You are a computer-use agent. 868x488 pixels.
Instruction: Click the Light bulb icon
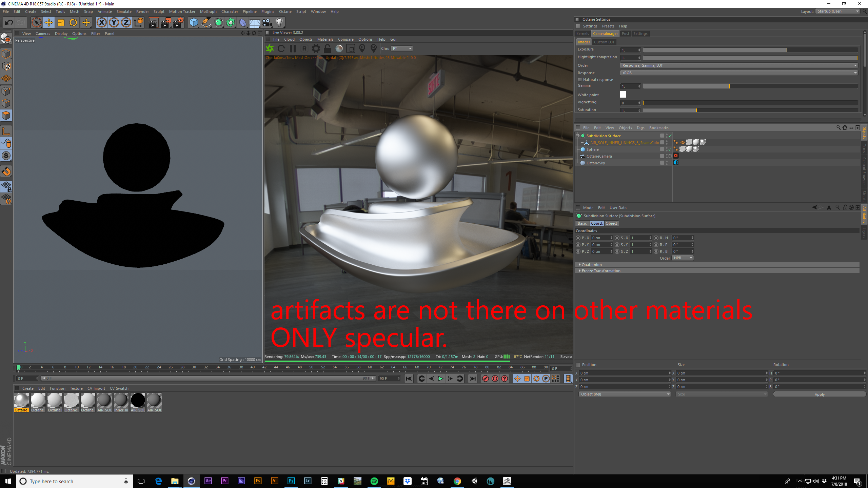[x=279, y=22]
